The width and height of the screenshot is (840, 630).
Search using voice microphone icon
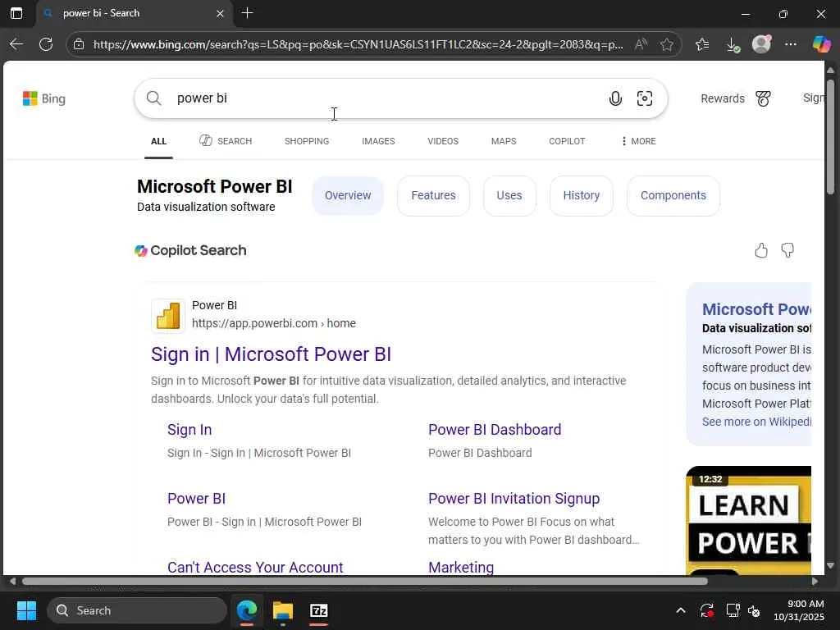pyautogui.click(x=615, y=98)
